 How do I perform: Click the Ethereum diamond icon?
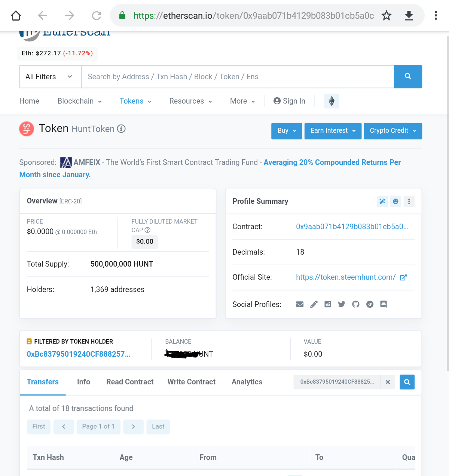[x=332, y=101]
